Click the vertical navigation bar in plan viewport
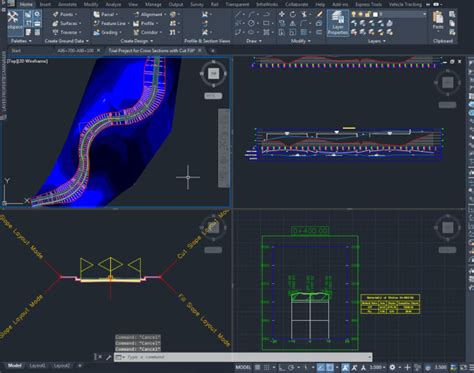The height and width of the screenshot is (373, 474). coord(224,148)
